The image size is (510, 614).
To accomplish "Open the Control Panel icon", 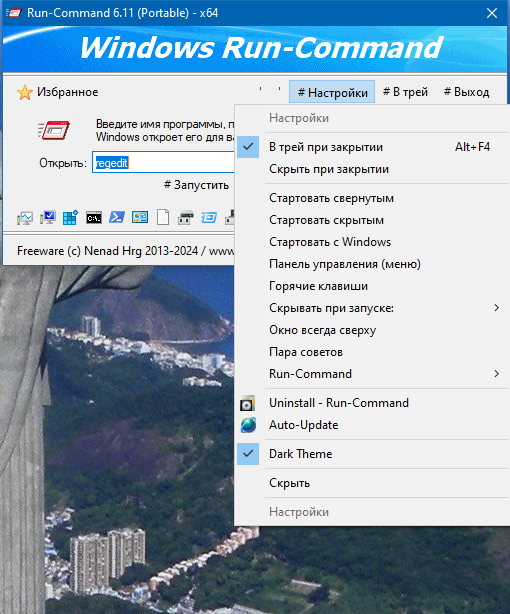I will coord(140,217).
